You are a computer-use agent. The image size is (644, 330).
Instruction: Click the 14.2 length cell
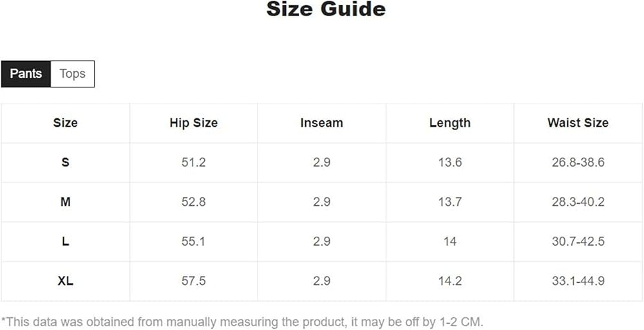point(450,281)
